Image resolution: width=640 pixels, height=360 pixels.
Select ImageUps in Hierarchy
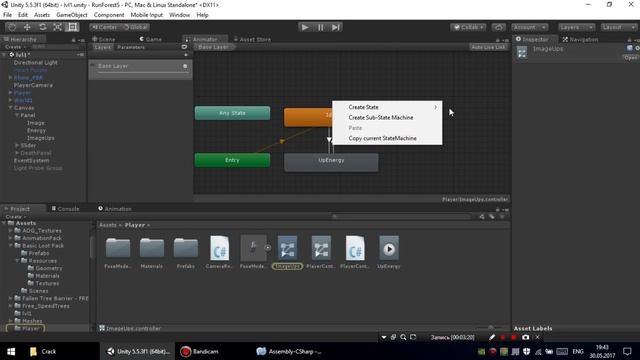point(40,138)
